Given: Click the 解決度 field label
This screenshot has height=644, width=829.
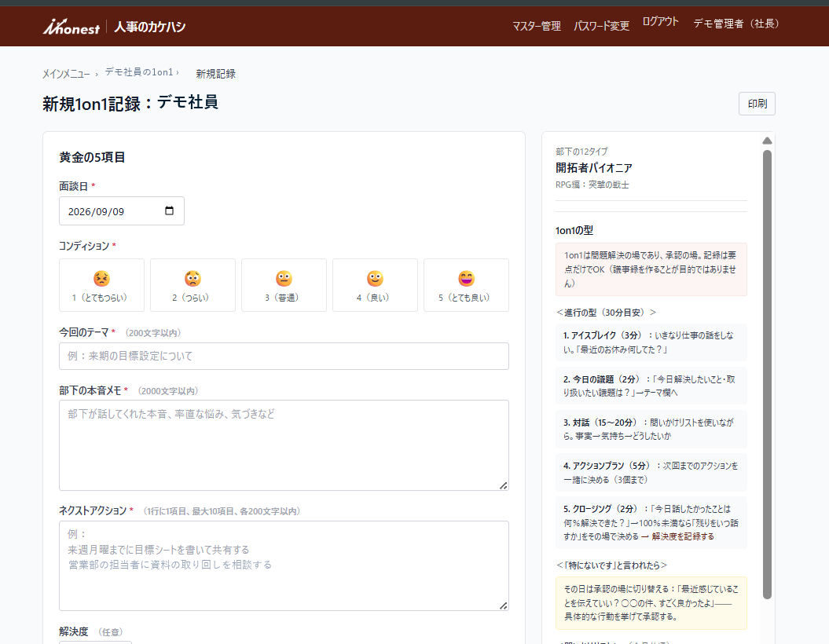Looking at the screenshot, I should point(74,631).
